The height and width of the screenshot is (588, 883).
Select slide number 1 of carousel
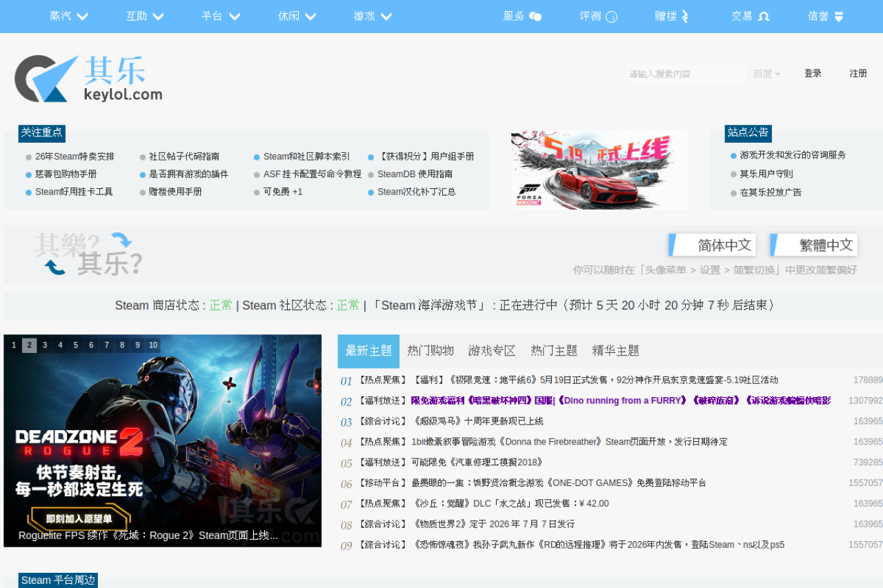click(13, 345)
